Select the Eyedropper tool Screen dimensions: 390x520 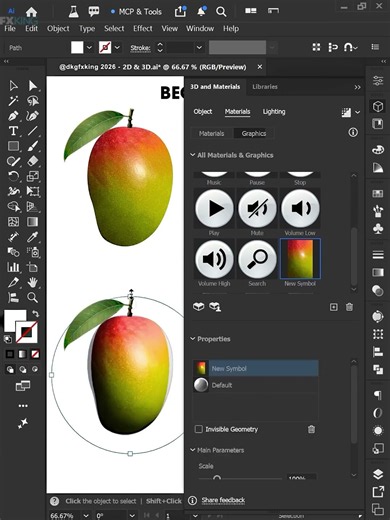tap(33, 237)
